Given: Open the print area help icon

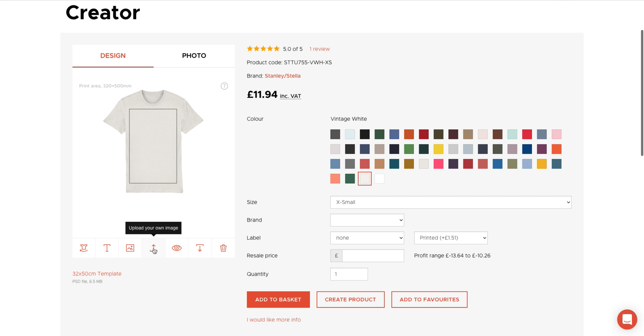Looking at the screenshot, I should [224, 86].
